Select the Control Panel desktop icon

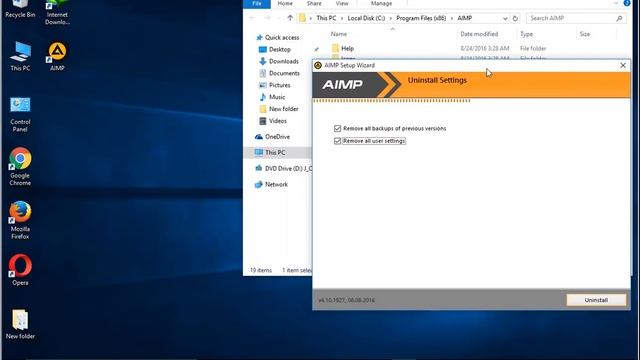pyautogui.click(x=20, y=114)
